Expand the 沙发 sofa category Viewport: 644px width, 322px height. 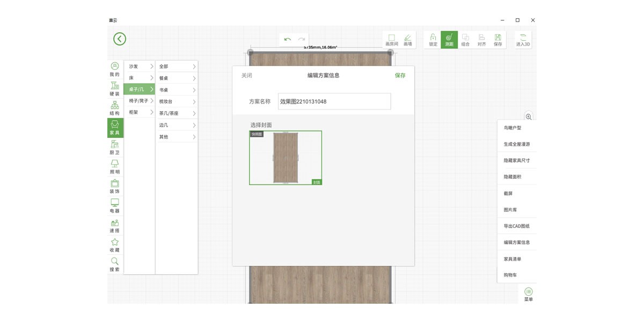tap(140, 66)
